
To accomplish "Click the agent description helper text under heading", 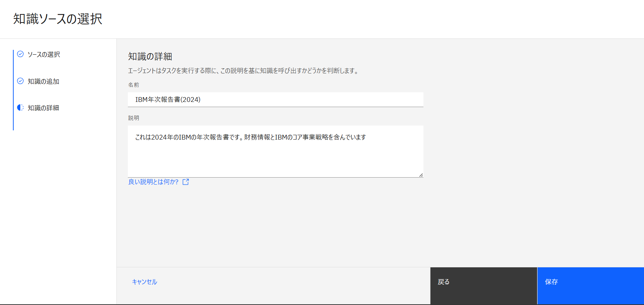I will coord(243,71).
